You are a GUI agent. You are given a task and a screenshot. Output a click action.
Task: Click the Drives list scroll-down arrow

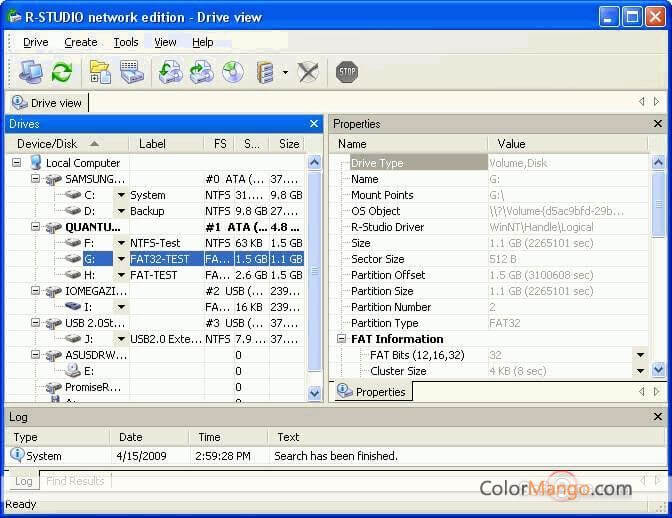pyautogui.click(x=315, y=394)
